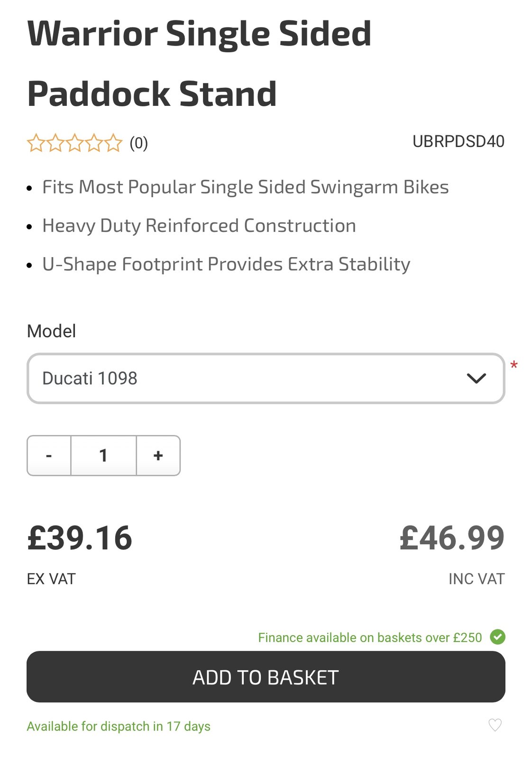Click the third rating star
Image resolution: width=532 pixels, height=759 pixels.
[74, 143]
